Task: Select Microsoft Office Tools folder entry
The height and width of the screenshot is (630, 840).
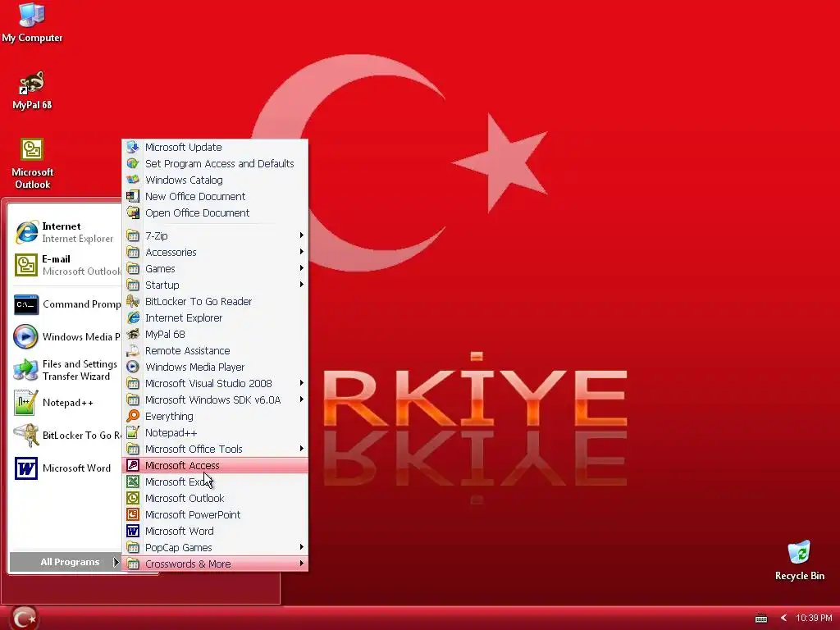Action: [x=215, y=449]
